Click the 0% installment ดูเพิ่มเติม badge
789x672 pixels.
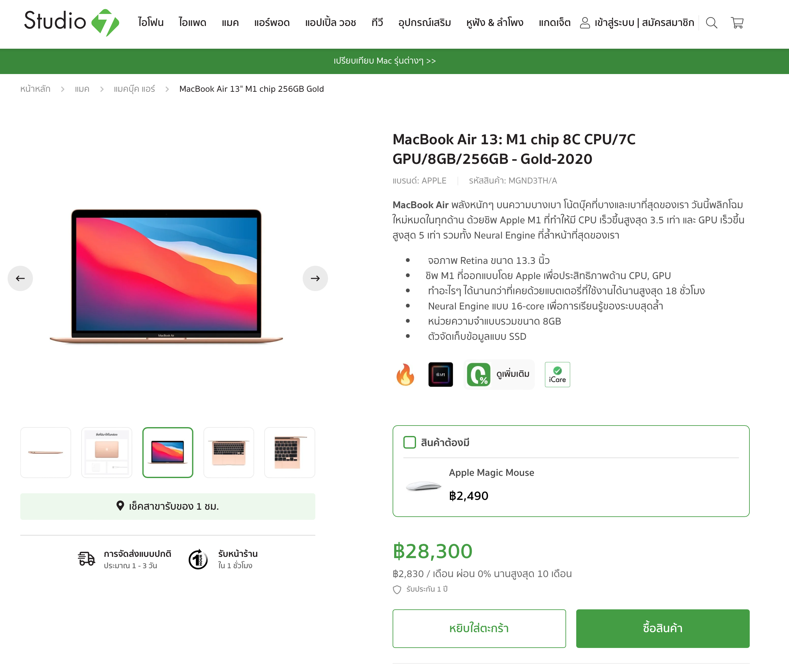coord(499,374)
